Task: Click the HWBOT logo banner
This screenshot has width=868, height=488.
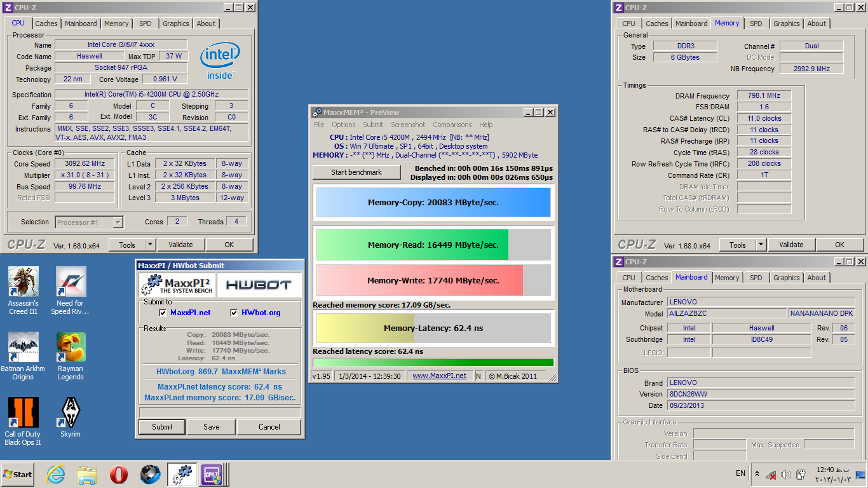Action: 259,285
